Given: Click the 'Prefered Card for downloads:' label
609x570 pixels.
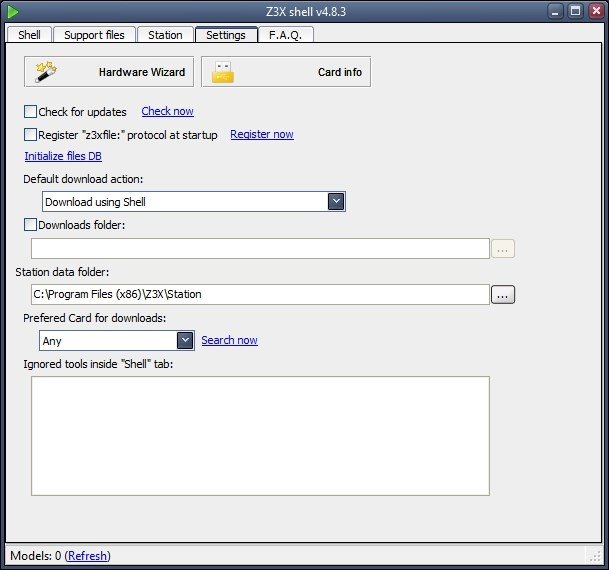Looking at the screenshot, I should [x=94, y=318].
